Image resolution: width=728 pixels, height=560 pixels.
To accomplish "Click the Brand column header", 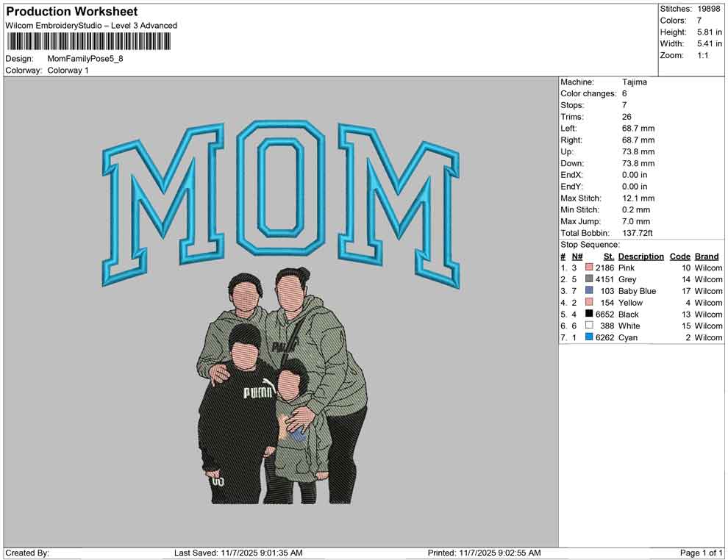I will (706, 256).
